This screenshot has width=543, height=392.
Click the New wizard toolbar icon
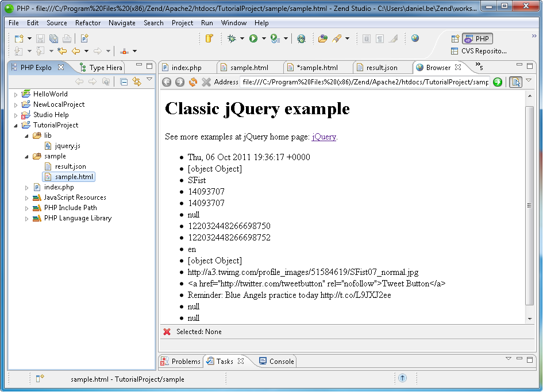[19, 38]
